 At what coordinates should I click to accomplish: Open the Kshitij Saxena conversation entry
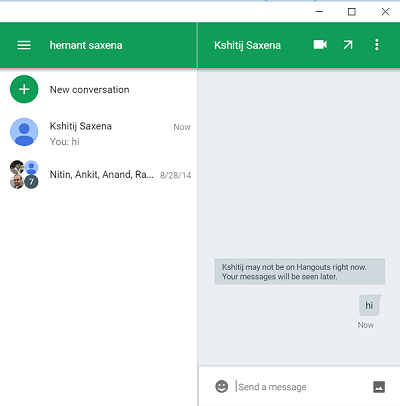[x=99, y=132]
